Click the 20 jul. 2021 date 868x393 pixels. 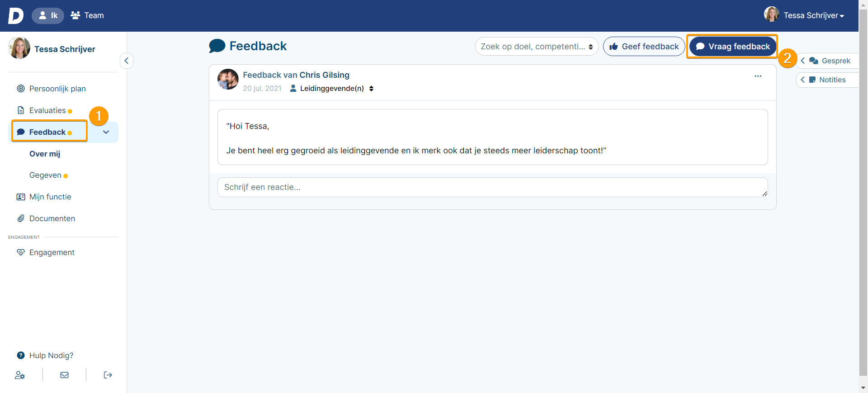(262, 89)
